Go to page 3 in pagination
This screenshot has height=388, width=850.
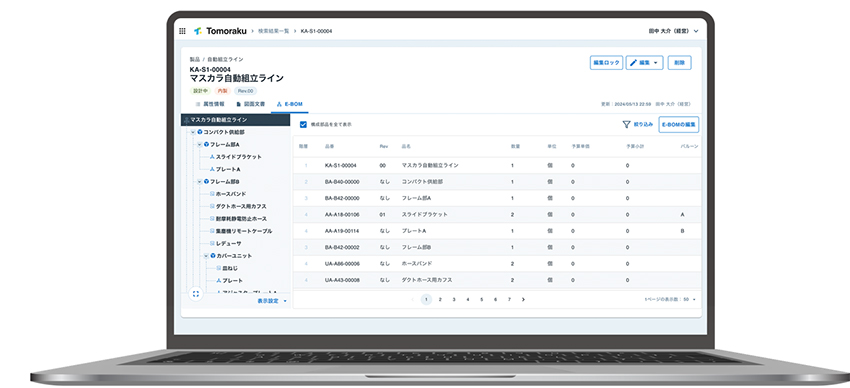coord(454,299)
